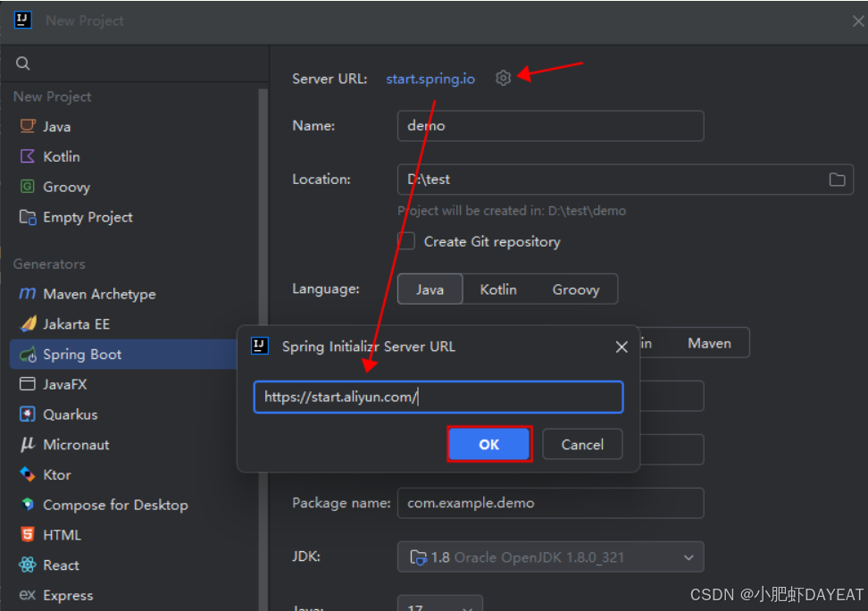Click the Compose for Desktop icon

(28, 504)
